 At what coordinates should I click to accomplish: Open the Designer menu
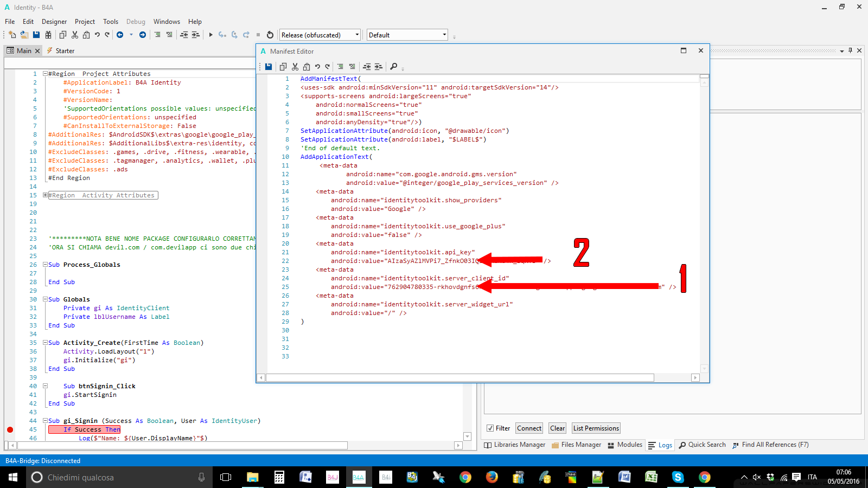pyautogui.click(x=54, y=22)
